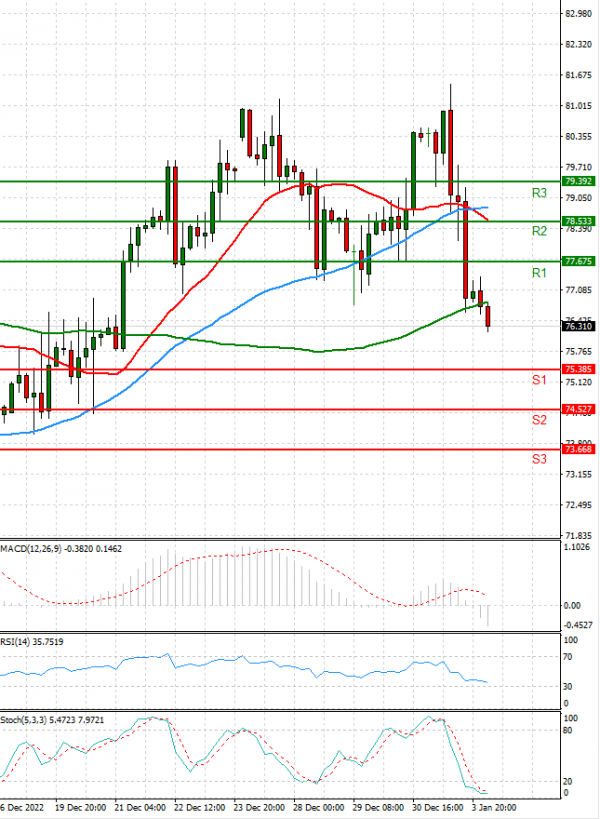Click the R2 resistance price tag 78.533
The image size is (600, 819).
578,221
